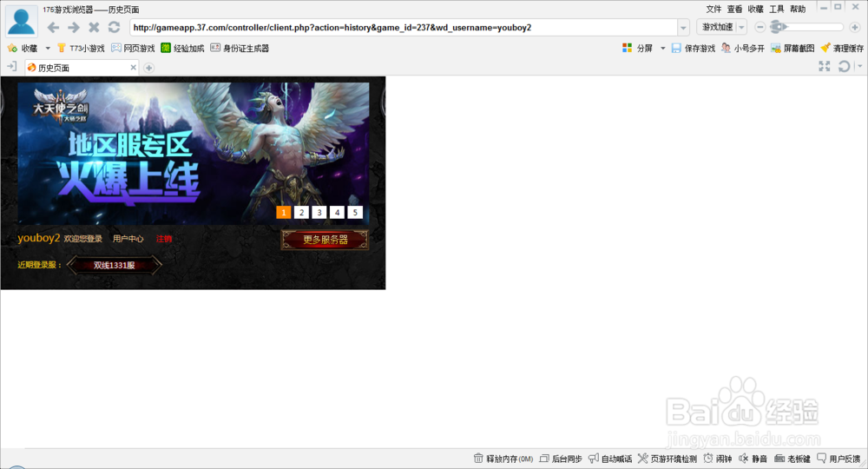Open the 文件 menu

coord(713,9)
